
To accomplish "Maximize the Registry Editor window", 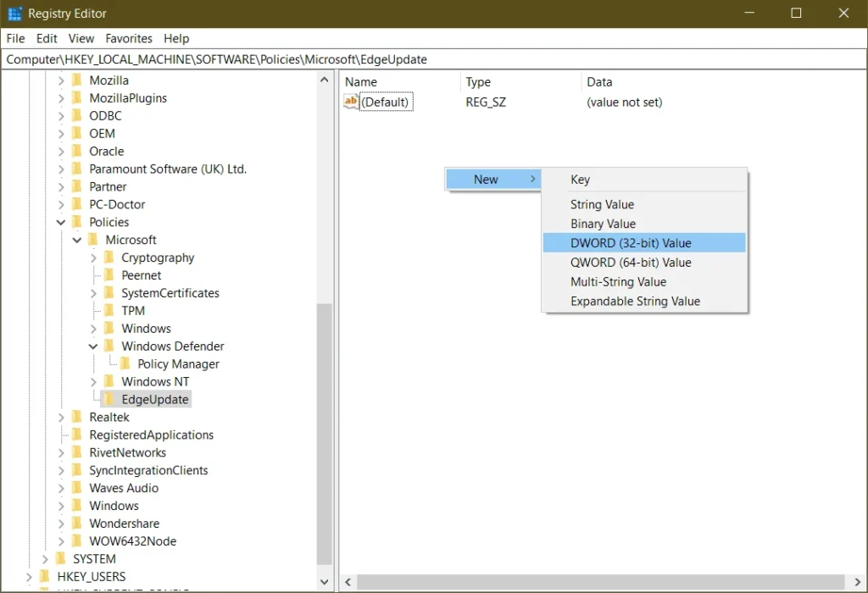I will pos(796,13).
